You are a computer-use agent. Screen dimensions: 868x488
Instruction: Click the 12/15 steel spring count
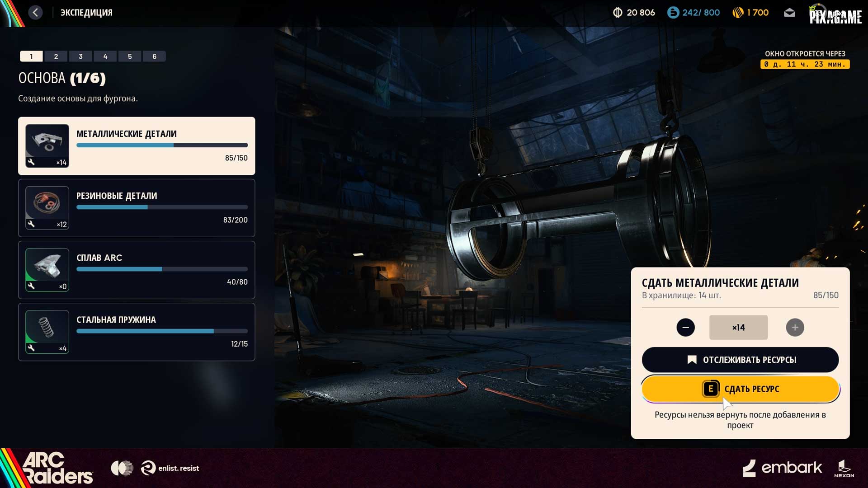239,344
